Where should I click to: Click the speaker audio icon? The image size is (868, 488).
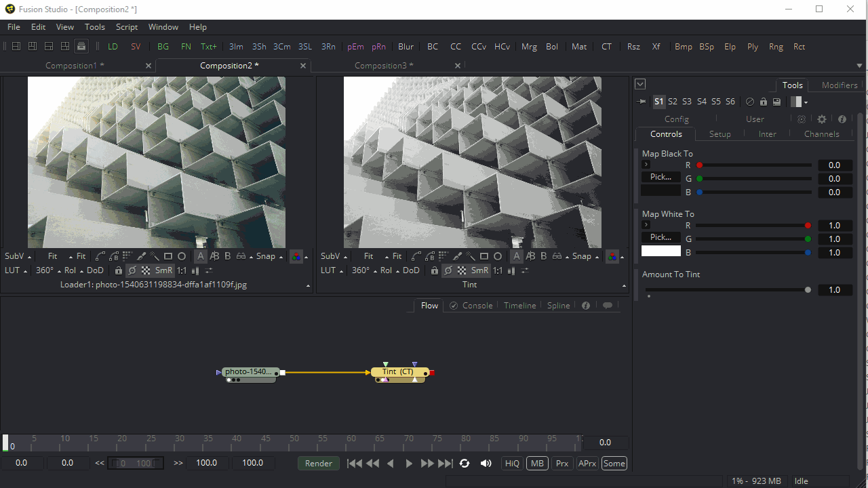pyautogui.click(x=486, y=464)
